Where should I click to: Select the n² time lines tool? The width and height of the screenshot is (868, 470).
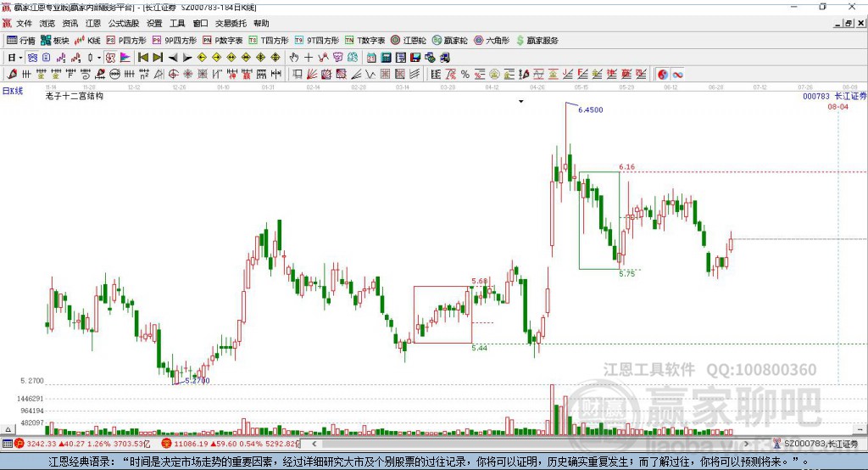tap(144, 75)
